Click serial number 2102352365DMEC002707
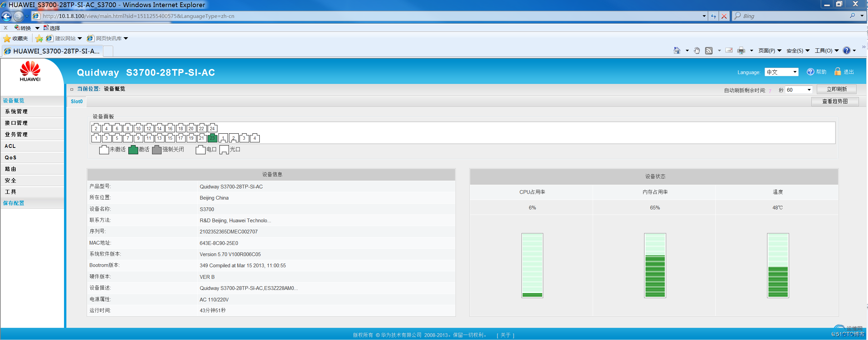 click(229, 232)
